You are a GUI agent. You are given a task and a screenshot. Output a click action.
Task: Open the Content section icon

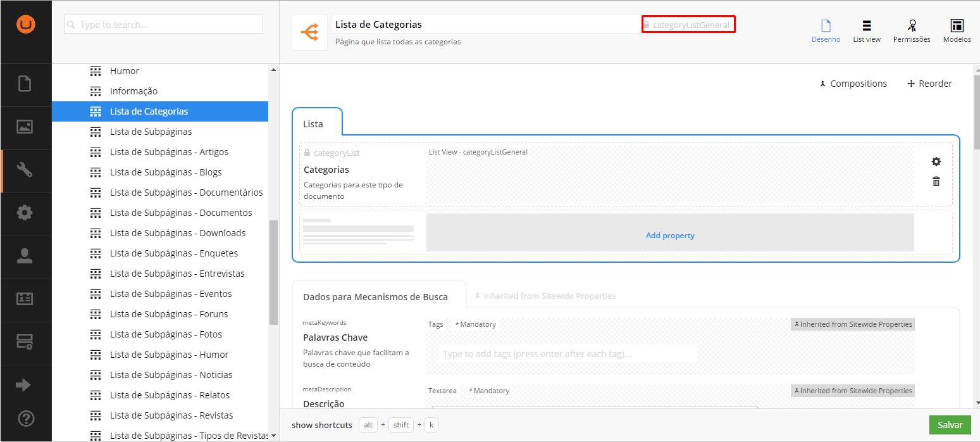pyautogui.click(x=25, y=84)
